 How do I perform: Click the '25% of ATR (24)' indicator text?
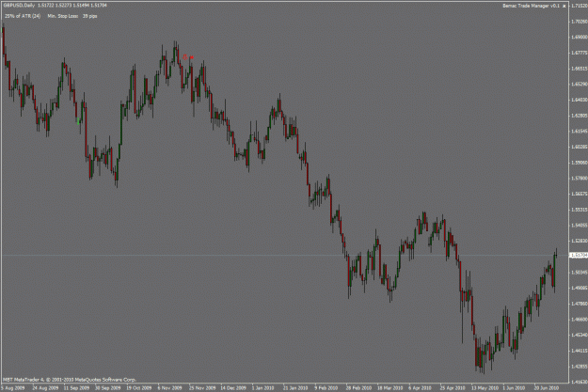tap(23, 16)
